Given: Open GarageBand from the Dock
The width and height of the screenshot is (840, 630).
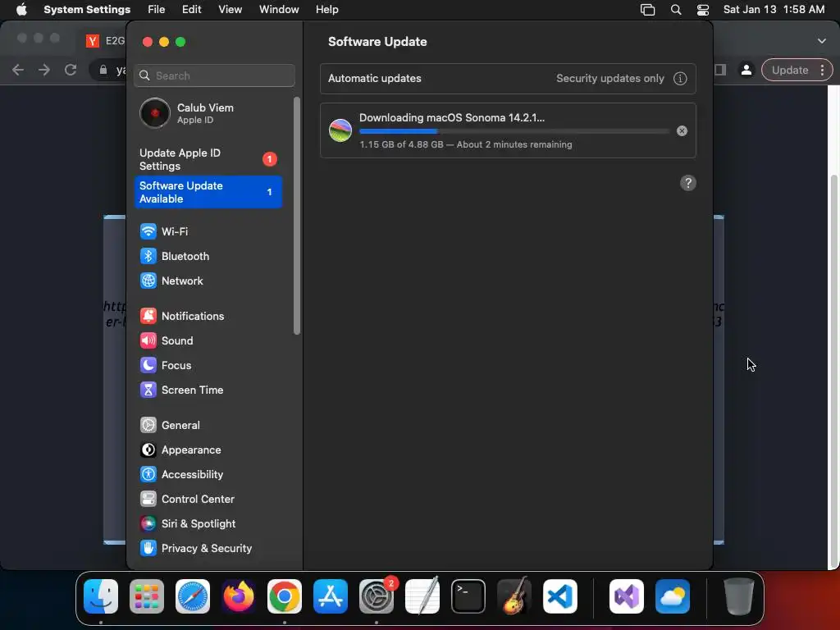Looking at the screenshot, I should (x=514, y=596).
